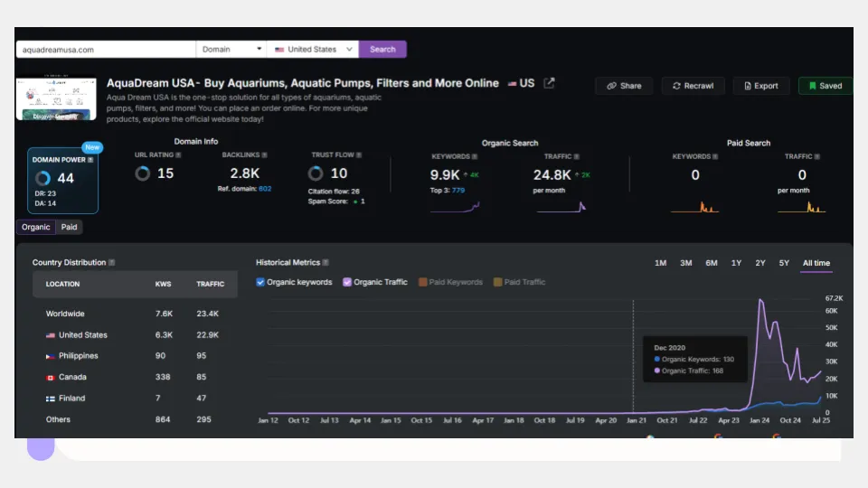868x488 pixels.
Task: Click the URL Rating ring gauge
Action: (x=142, y=174)
